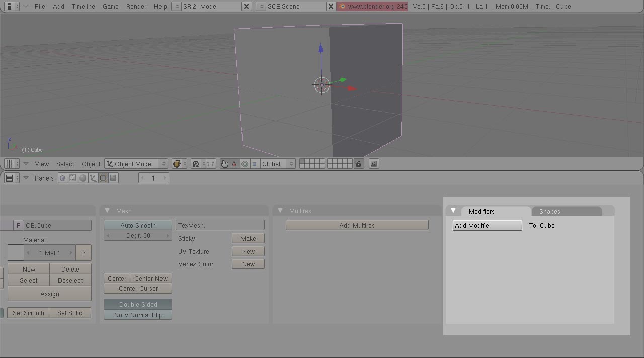This screenshot has height=358, width=644.
Task: Open the screen browse arrows beside SR:2-Model
Action: 177,7
